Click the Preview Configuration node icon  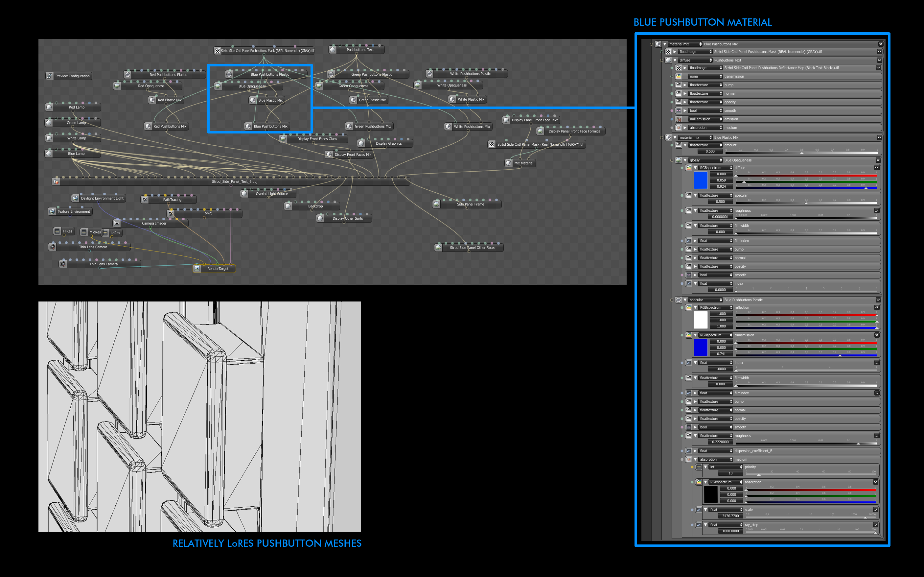point(50,76)
